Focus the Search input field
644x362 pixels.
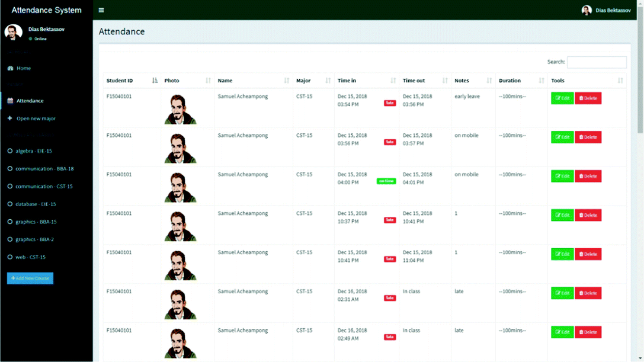coord(597,62)
